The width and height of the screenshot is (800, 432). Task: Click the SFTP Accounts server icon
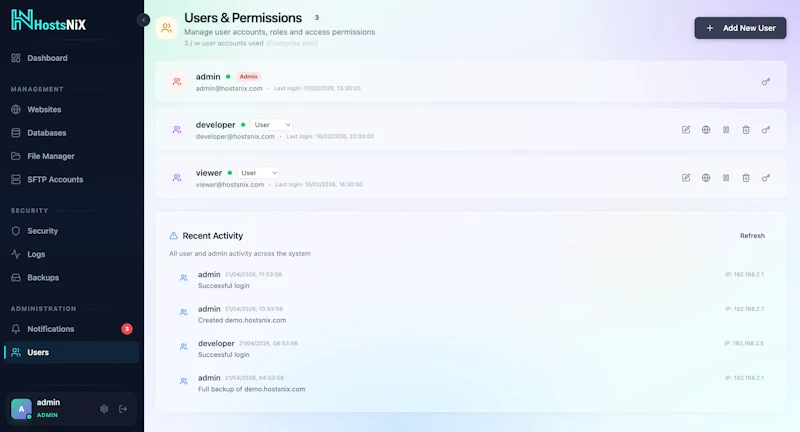point(16,180)
